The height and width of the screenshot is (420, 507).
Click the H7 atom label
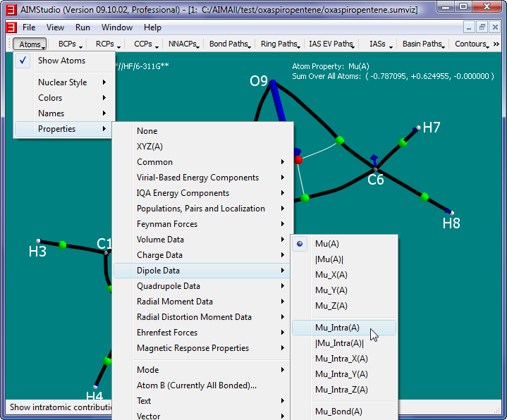(x=431, y=128)
